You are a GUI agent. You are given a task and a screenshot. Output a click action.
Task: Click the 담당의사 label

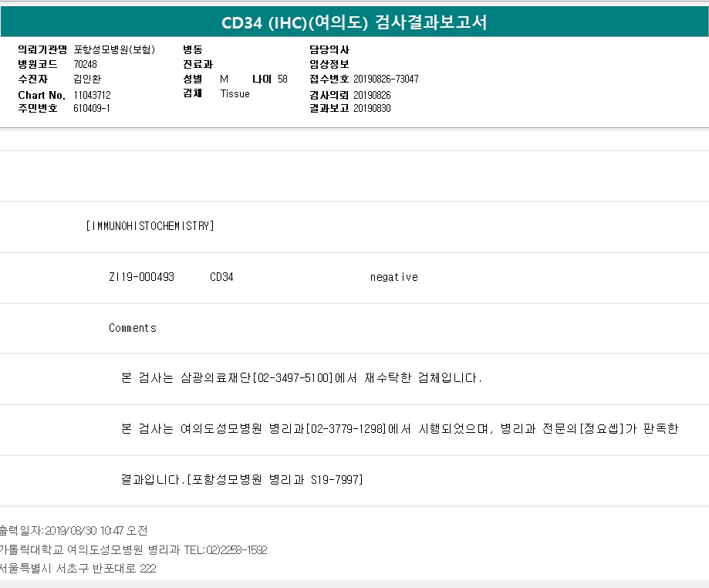pos(329,49)
